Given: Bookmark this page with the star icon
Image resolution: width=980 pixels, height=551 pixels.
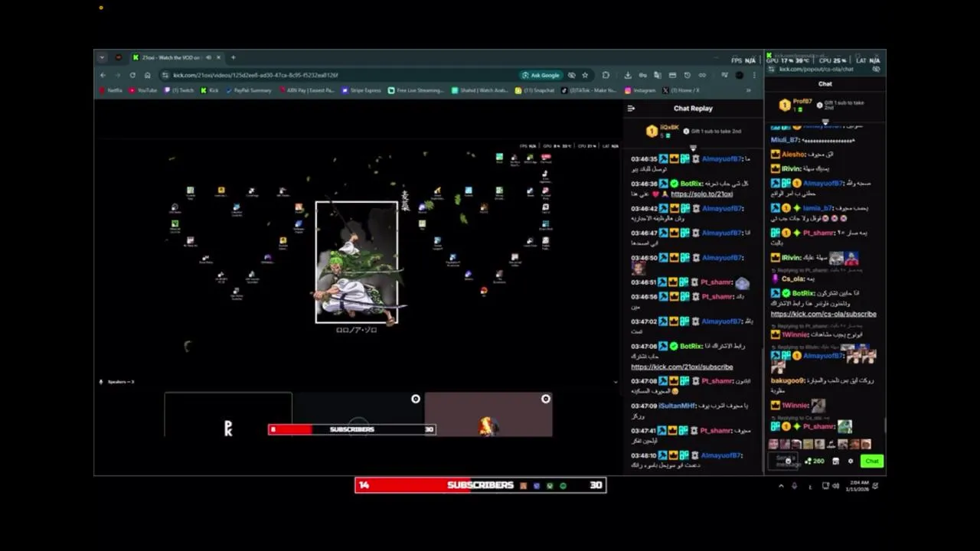Looking at the screenshot, I should point(585,75).
